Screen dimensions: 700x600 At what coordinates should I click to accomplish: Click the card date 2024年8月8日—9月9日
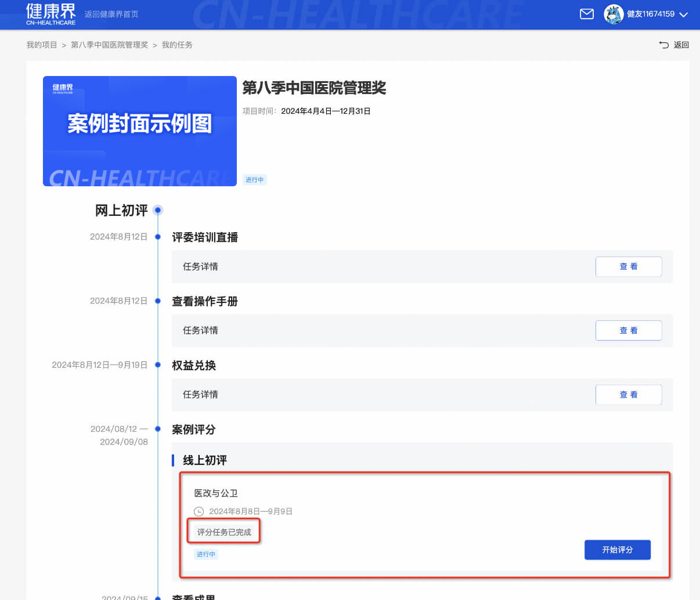(x=251, y=511)
